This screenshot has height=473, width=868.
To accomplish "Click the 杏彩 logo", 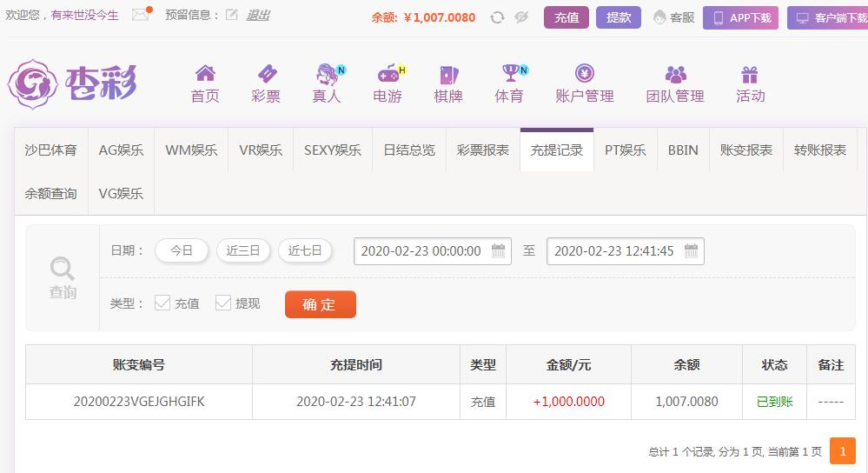I will point(72,84).
